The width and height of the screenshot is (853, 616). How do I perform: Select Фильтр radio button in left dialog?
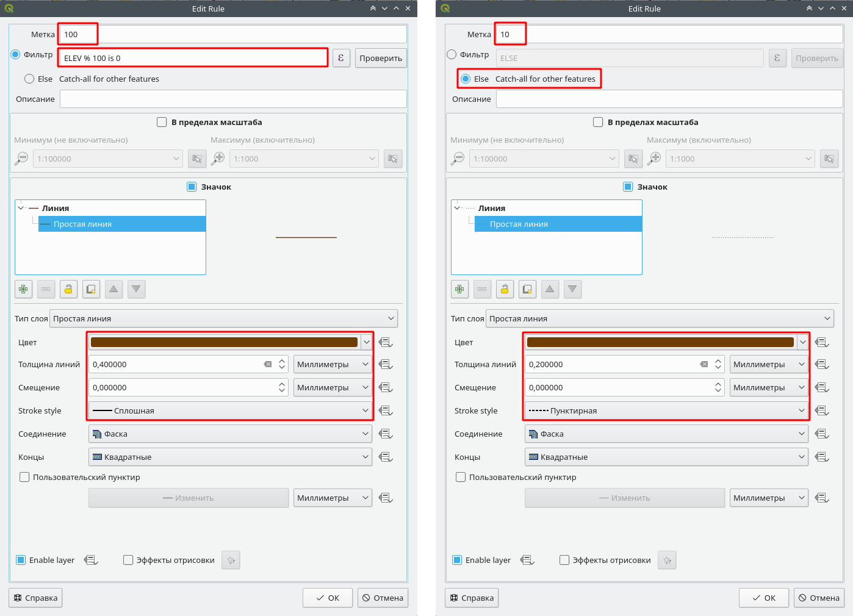click(x=16, y=54)
